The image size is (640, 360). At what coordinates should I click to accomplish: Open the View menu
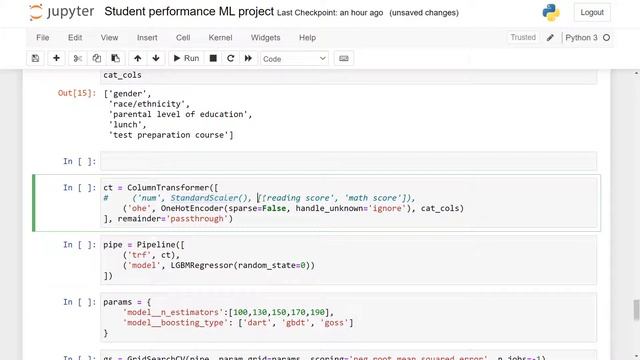pos(109,38)
